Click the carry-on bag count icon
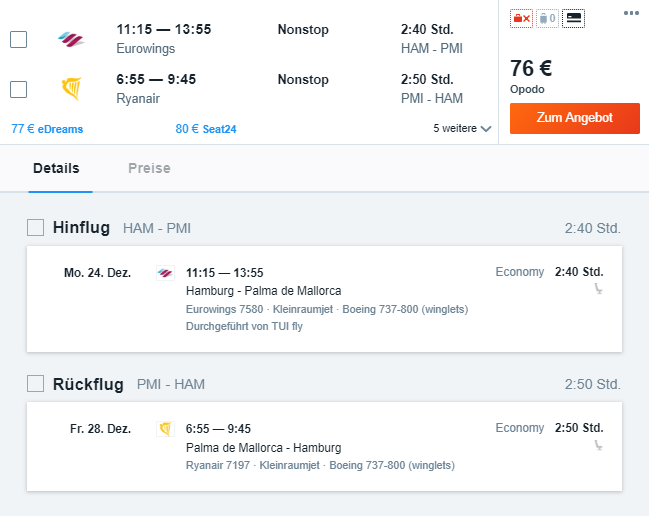Image resolution: width=649 pixels, height=516 pixels. (547, 18)
